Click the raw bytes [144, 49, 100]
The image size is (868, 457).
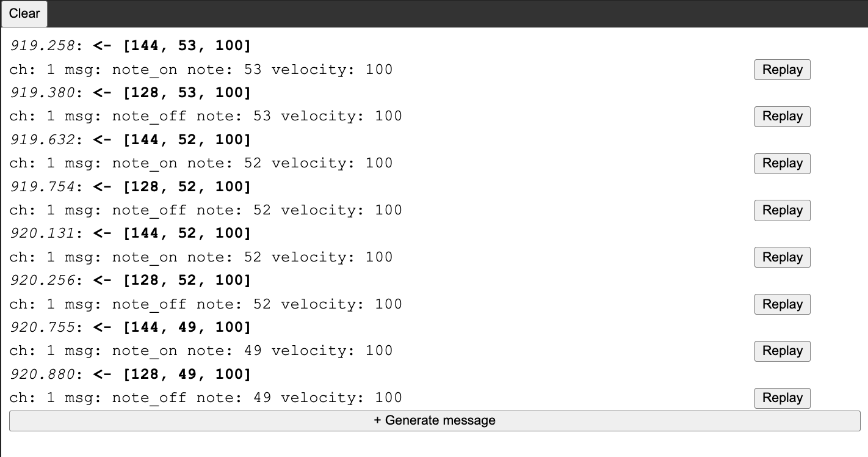(187, 327)
